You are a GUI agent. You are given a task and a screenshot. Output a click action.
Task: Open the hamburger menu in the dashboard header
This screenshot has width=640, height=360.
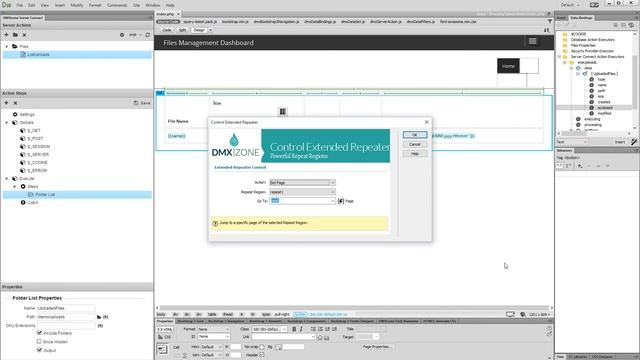click(x=532, y=41)
